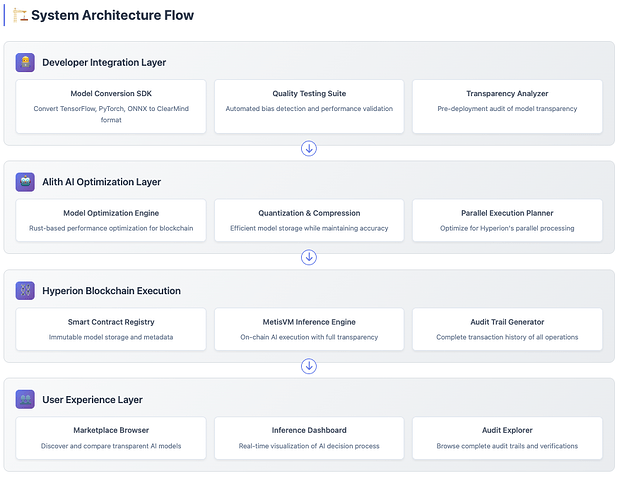Click 'Discover and compare transparent AI models'
Viewport: 622px width, 500px height.
point(111,446)
